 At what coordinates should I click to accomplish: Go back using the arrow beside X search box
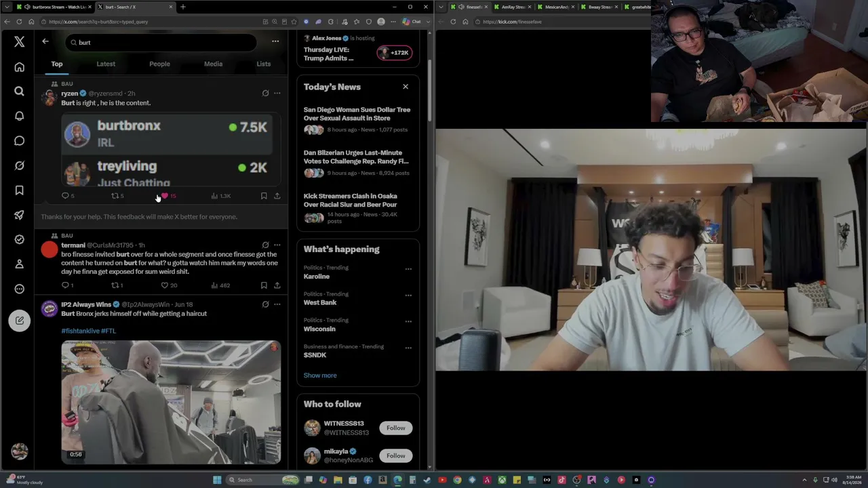(45, 41)
